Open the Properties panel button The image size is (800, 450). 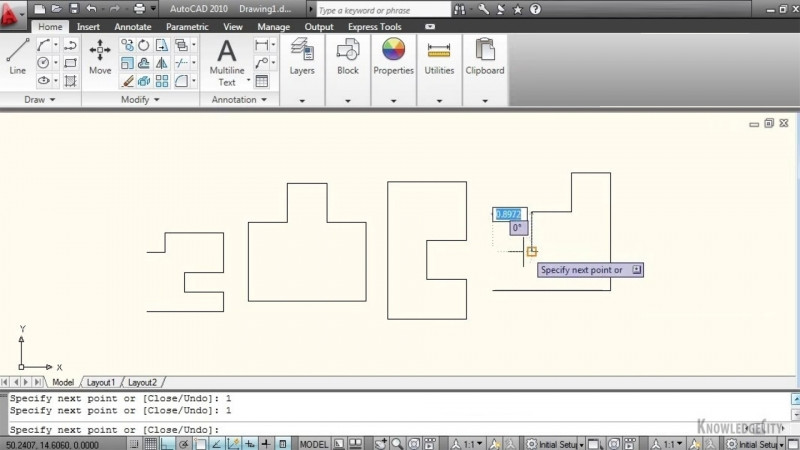[393, 57]
